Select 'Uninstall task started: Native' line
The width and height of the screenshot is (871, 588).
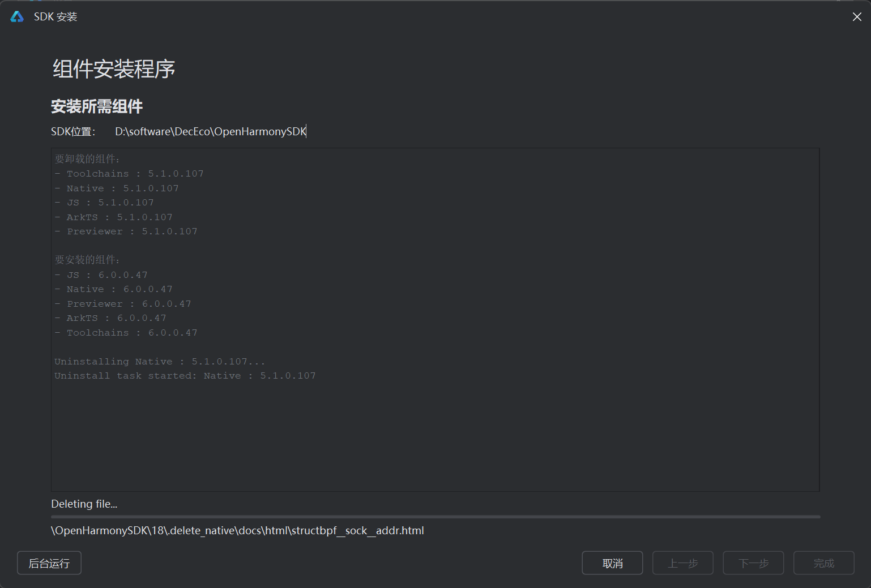[x=185, y=376]
